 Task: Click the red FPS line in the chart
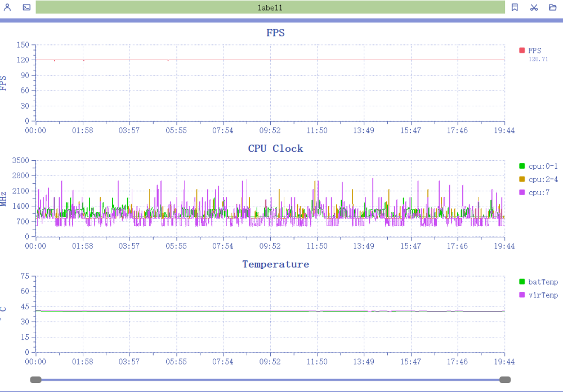click(270, 60)
